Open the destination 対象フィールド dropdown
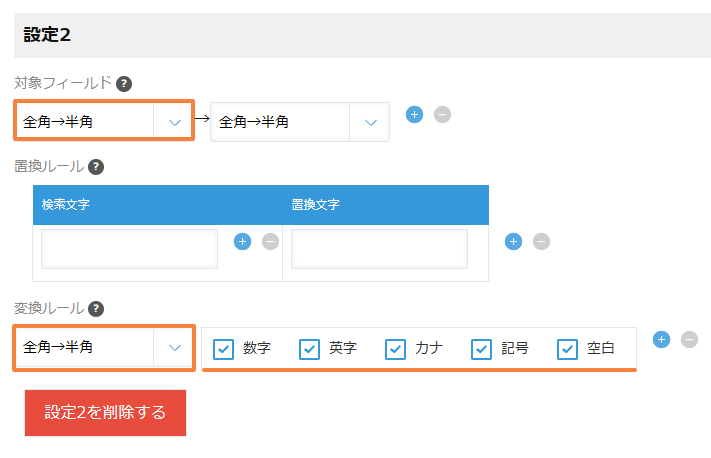The width and height of the screenshot is (711, 458). point(299,122)
